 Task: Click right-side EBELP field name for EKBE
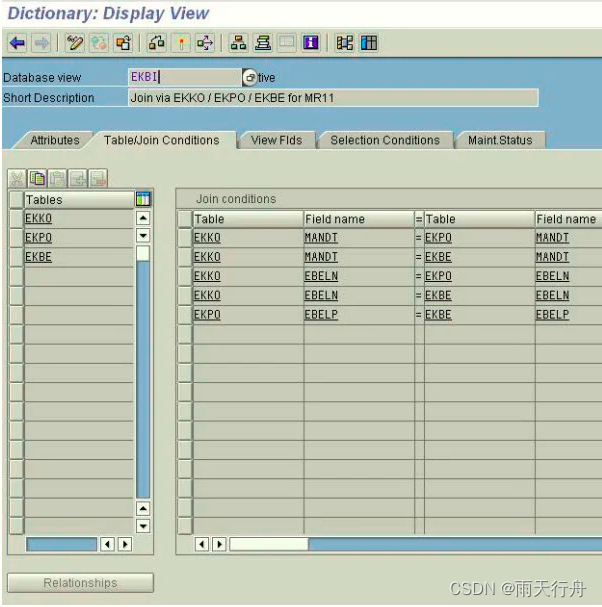(x=552, y=315)
